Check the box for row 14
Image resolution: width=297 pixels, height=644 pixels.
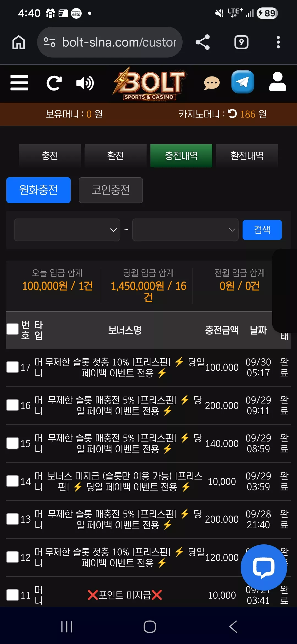coord(13,481)
